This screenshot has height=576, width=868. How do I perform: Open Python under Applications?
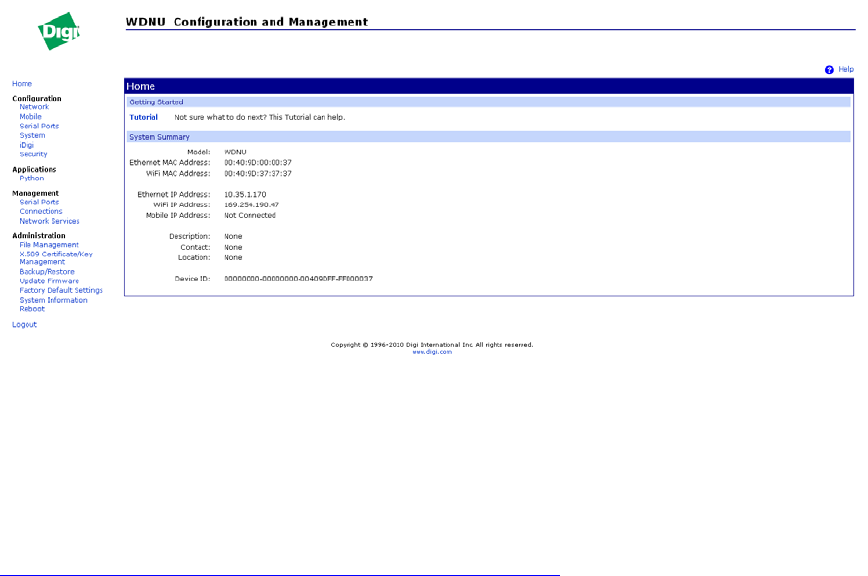32,178
